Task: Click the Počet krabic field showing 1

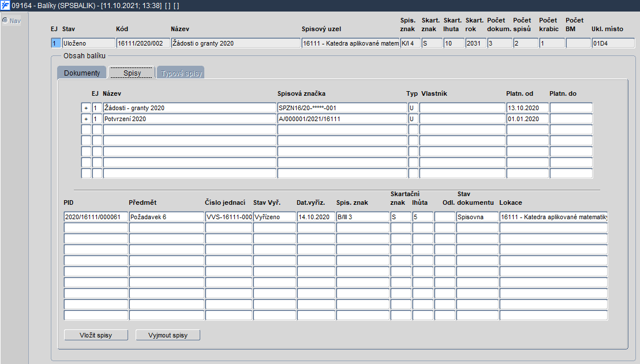Action: click(552, 43)
